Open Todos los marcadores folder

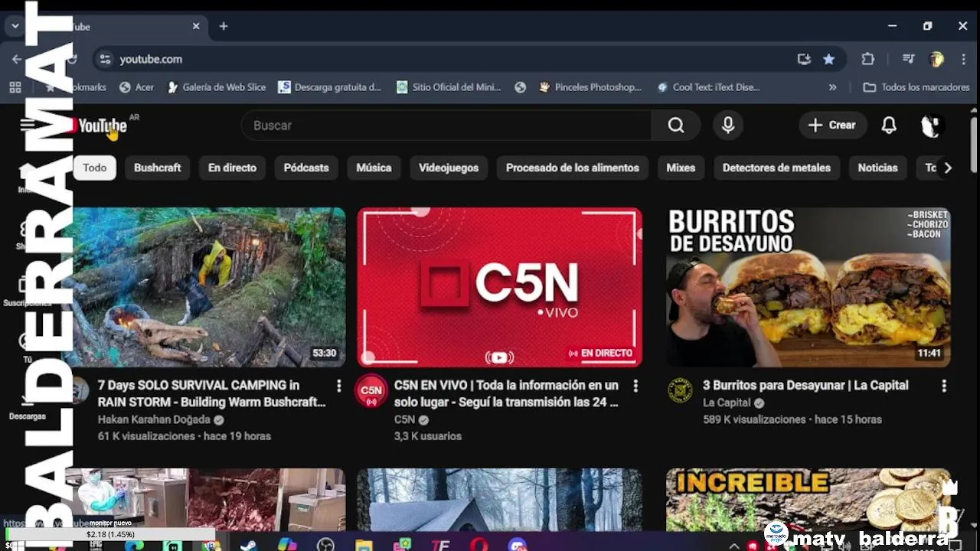[x=916, y=87]
